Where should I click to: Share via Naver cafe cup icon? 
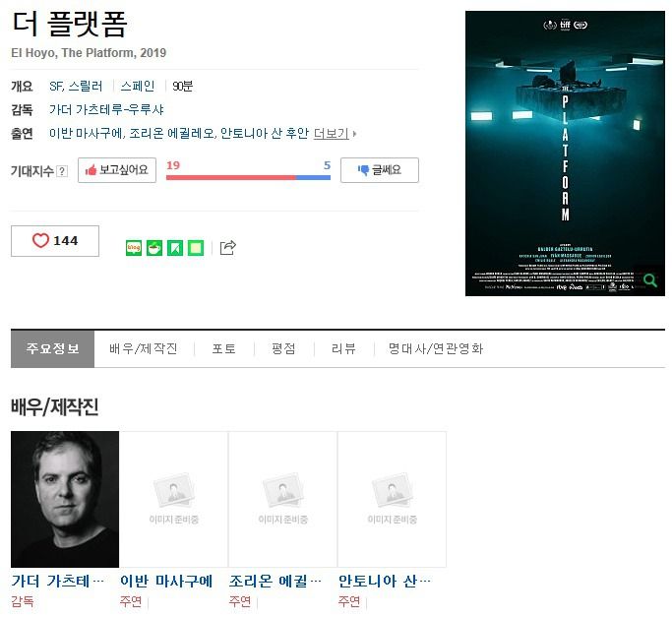coord(154,248)
